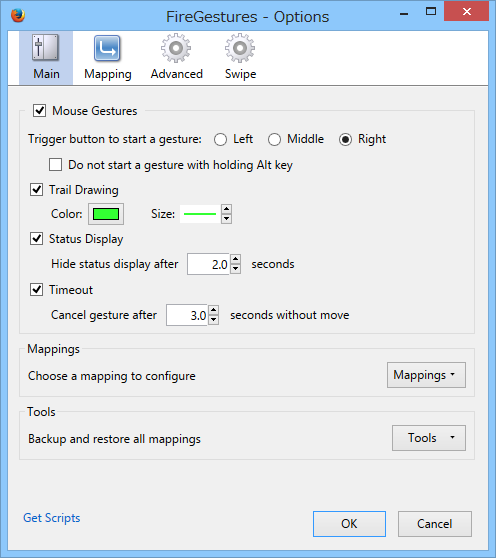Expand the Mappings dropdown button
The width and height of the screenshot is (496, 558).
point(426,375)
